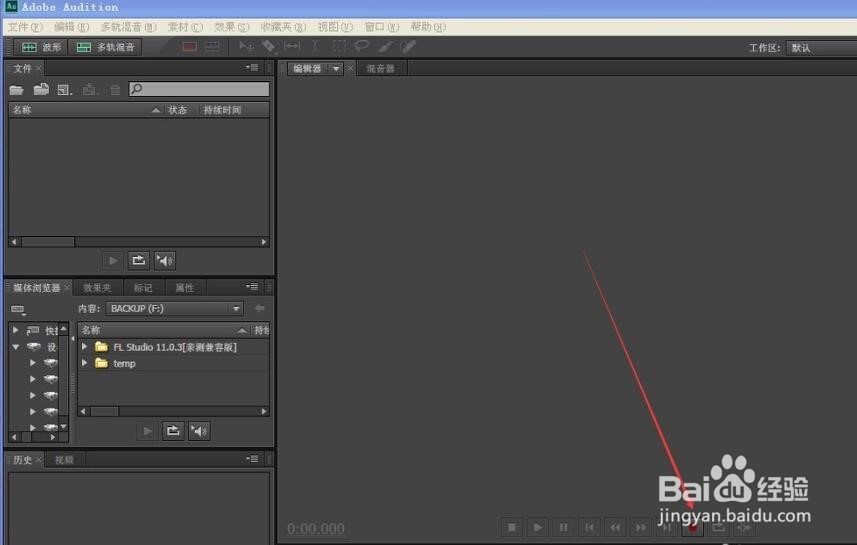857x545 pixels.
Task: Open the 文件 (File) menu
Action: click(x=25, y=27)
